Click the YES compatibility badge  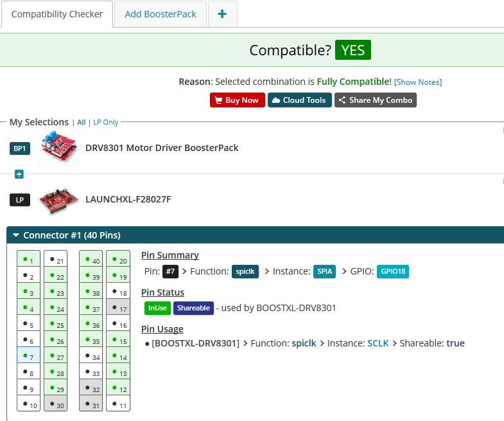353,50
